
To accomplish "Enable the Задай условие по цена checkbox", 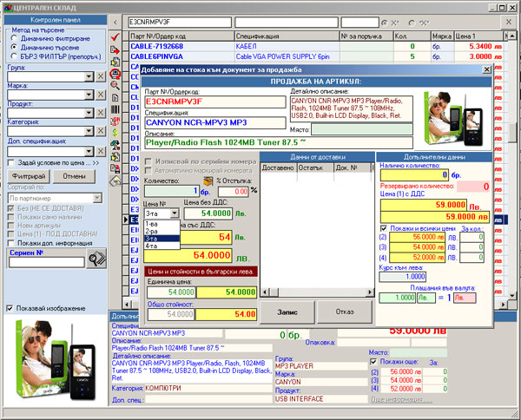I will [10, 161].
